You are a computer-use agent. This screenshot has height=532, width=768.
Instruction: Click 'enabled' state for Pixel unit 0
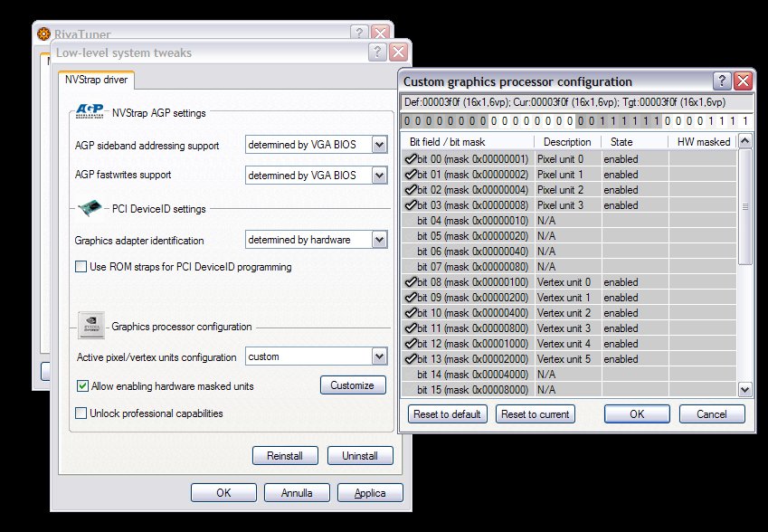point(621,159)
